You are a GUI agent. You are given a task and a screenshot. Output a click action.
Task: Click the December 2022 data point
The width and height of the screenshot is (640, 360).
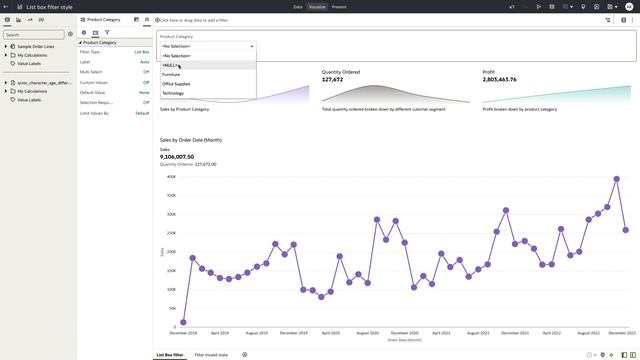click(626, 230)
